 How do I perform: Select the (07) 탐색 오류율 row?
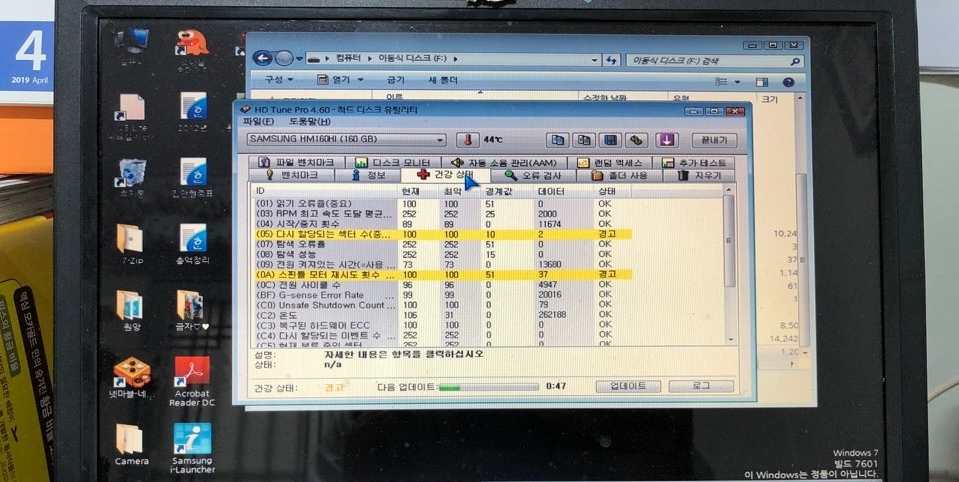point(442,244)
